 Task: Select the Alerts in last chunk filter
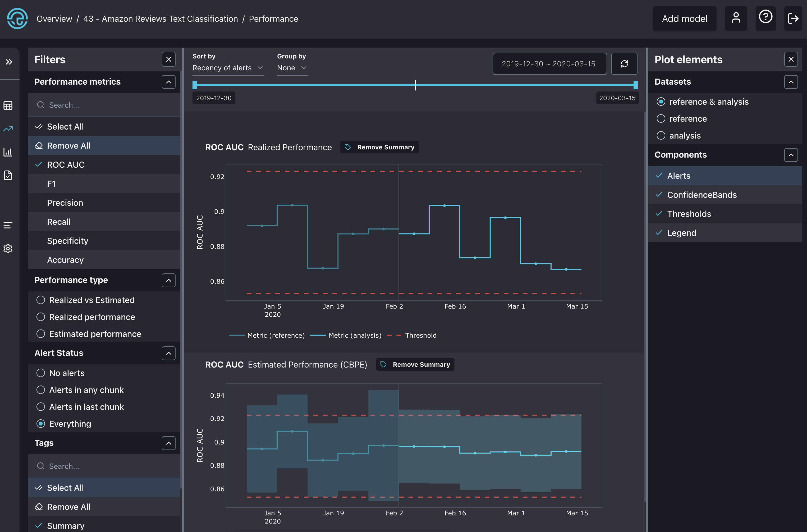coord(41,407)
